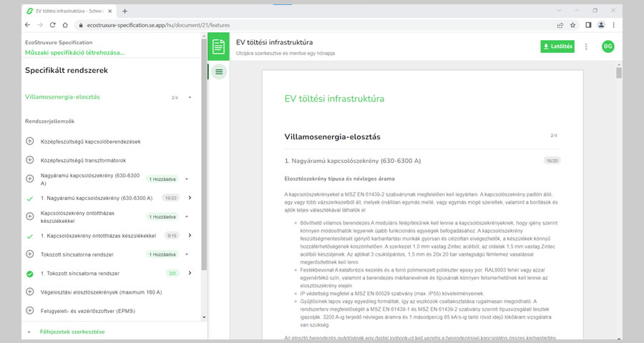Click the document vertical scrollbar thumb
644x343 pixels.
(x=619, y=73)
